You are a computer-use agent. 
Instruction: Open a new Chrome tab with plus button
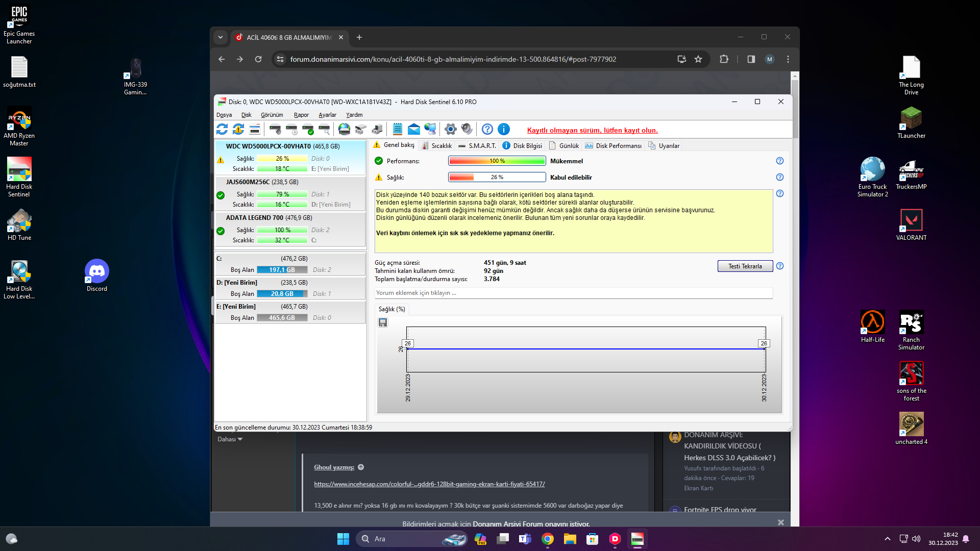pos(359,37)
